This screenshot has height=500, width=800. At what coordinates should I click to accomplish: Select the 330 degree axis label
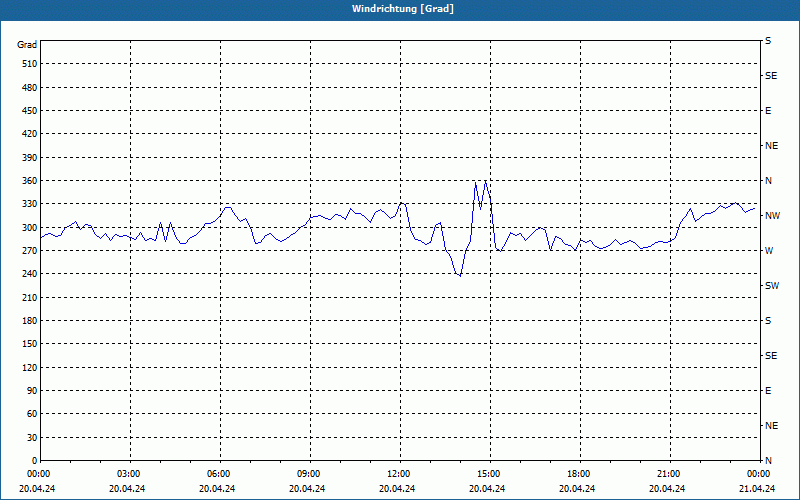[x=30, y=204]
